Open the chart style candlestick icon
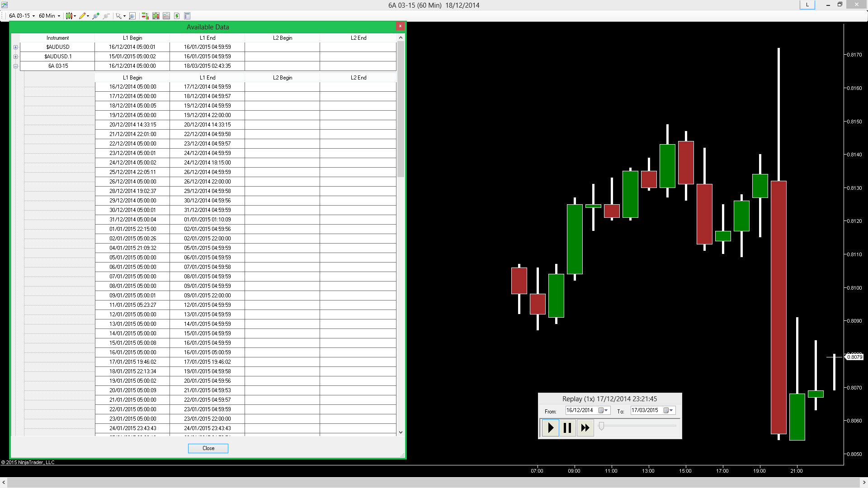This screenshot has width=868, height=488. pyautogui.click(x=69, y=16)
